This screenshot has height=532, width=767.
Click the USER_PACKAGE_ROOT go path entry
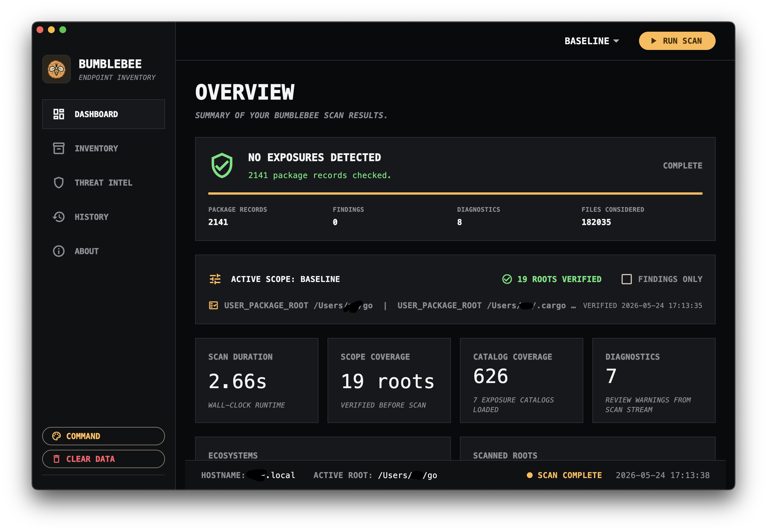click(x=298, y=305)
